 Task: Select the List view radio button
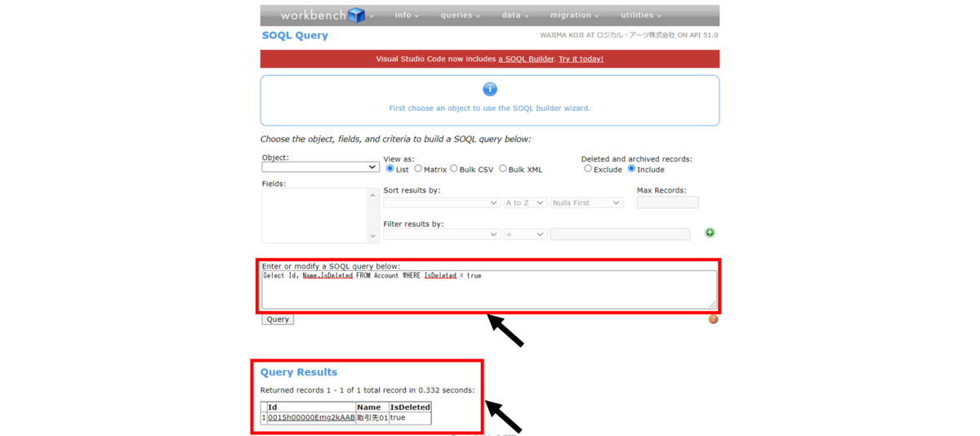(x=390, y=169)
